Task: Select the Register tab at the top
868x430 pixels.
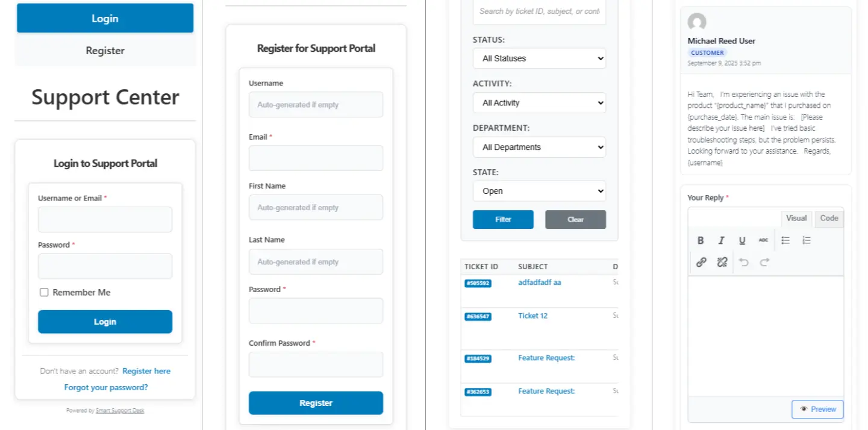Action: point(105,51)
